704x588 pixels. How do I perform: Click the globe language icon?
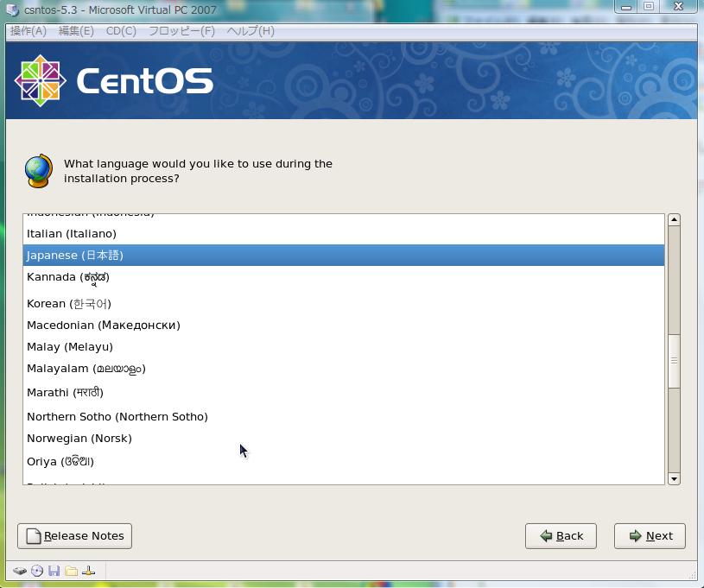click(38, 171)
